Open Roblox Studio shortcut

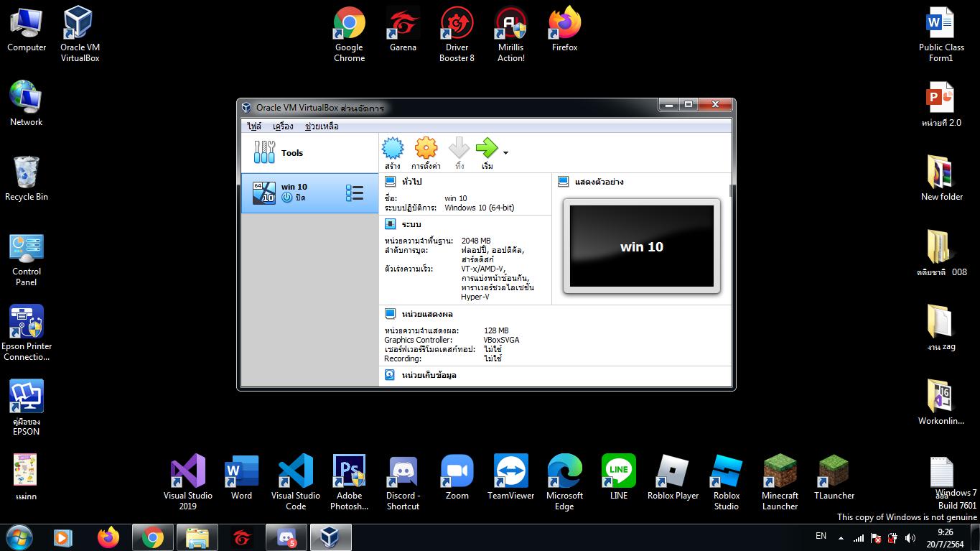(x=727, y=483)
